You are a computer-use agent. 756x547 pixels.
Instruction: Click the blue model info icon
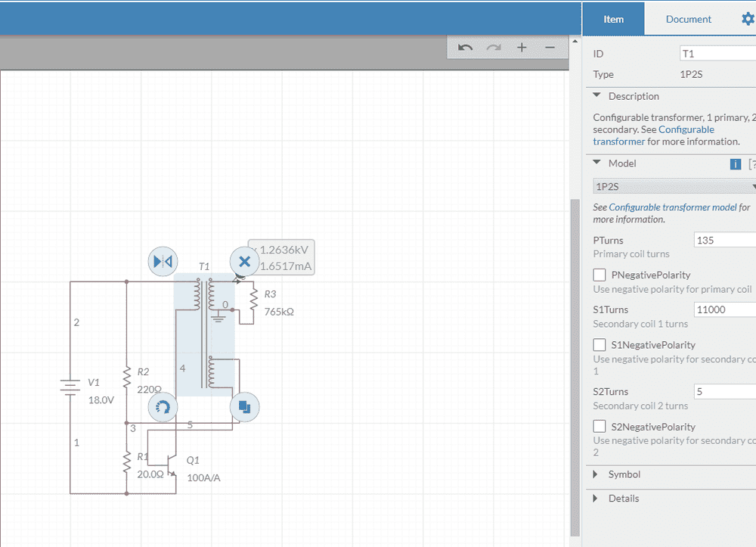(x=735, y=164)
